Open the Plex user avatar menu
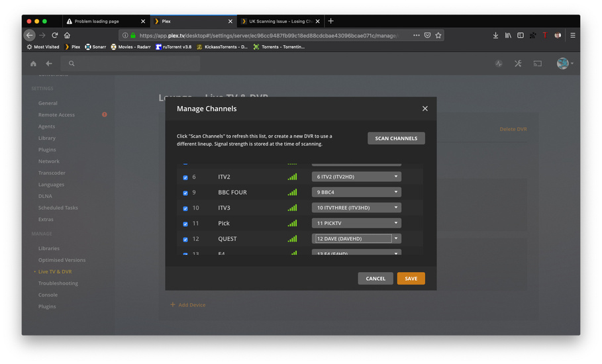 (565, 64)
